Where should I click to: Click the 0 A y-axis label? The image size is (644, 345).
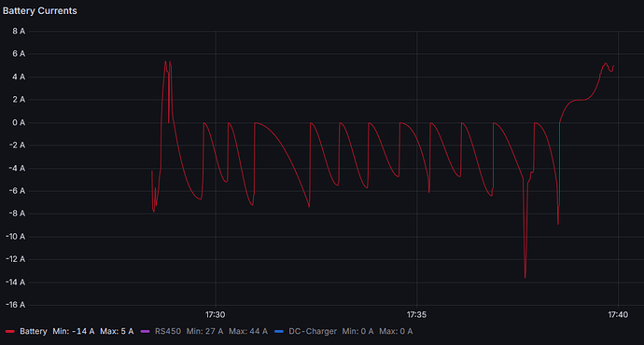(19, 123)
